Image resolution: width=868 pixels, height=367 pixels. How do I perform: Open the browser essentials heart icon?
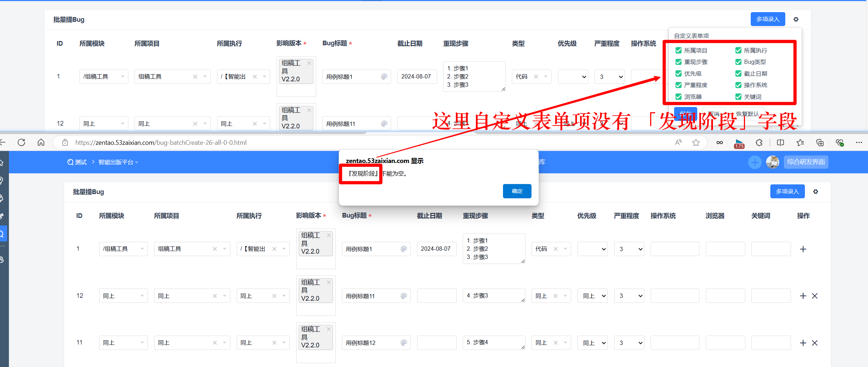point(839,143)
